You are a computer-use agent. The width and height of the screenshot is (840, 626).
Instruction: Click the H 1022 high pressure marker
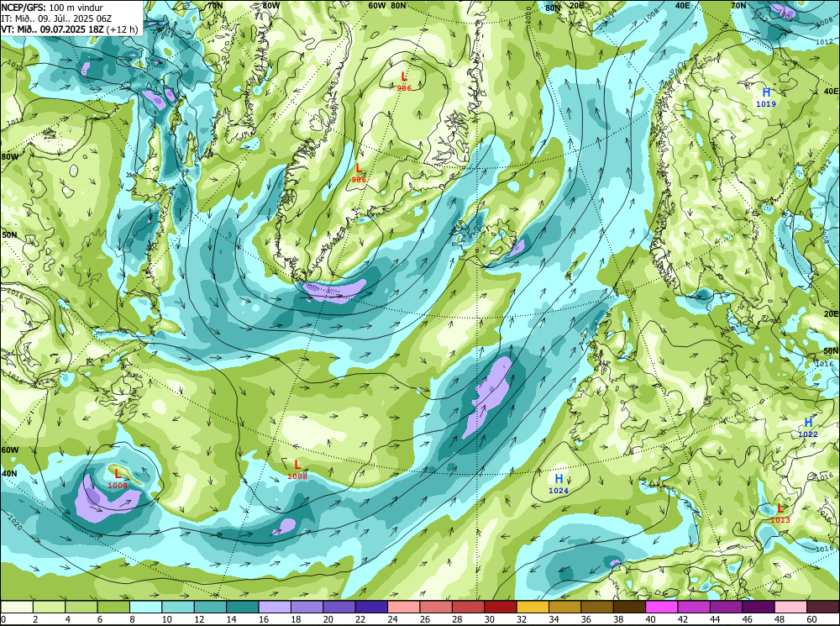tap(808, 428)
